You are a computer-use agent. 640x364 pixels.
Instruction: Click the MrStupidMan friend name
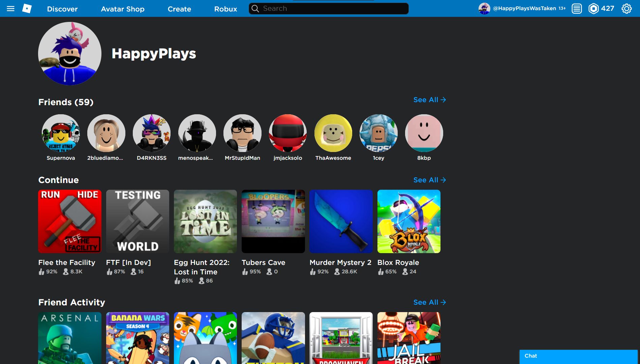coord(242,158)
